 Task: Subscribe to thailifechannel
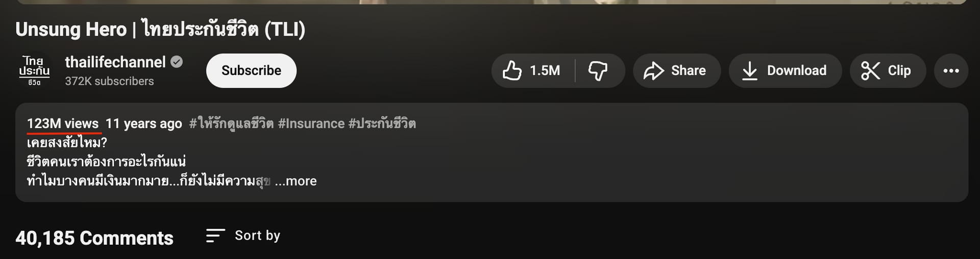tap(251, 71)
